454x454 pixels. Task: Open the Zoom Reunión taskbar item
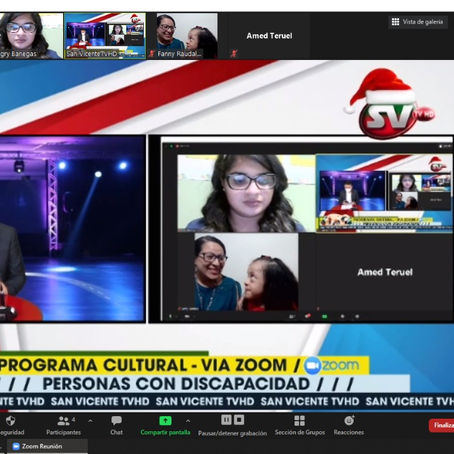pyautogui.click(x=47, y=446)
